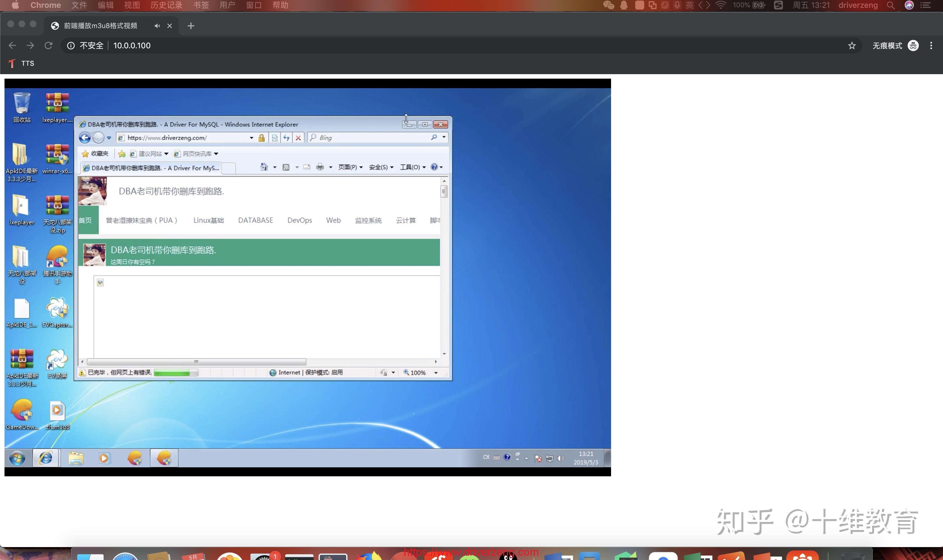
Task: Click the IE refresh icon in video
Action: click(286, 138)
